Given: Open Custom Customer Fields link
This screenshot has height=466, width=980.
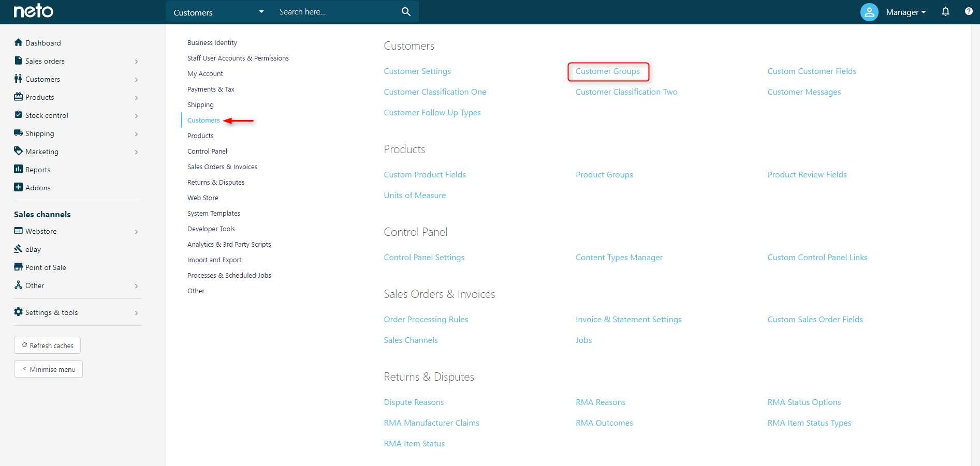Looking at the screenshot, I should coord(812,71).
